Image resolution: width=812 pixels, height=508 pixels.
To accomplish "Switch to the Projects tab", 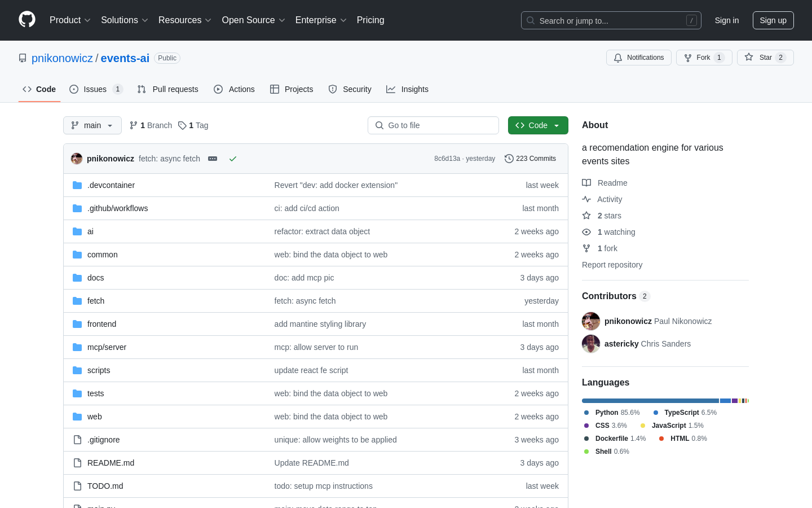I will click(292, 89).
